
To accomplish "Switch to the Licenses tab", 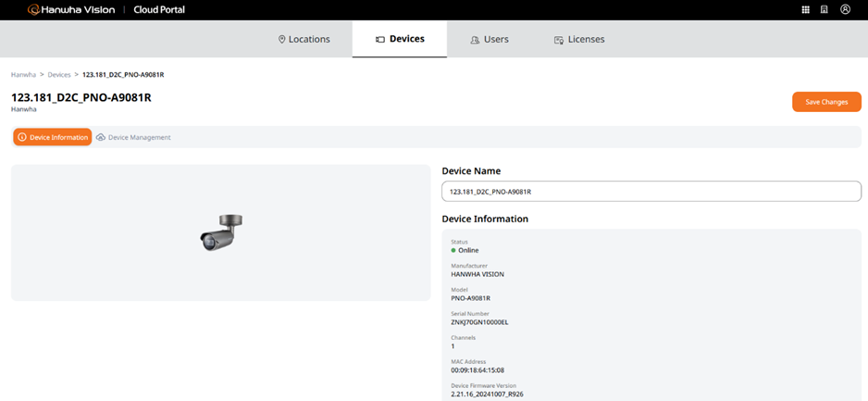I will coord(579,39).
